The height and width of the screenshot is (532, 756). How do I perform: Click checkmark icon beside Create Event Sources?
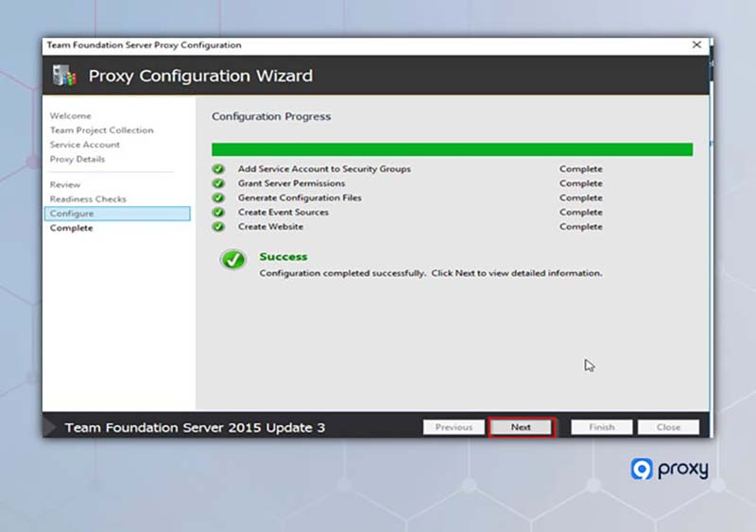click(218, 213)
